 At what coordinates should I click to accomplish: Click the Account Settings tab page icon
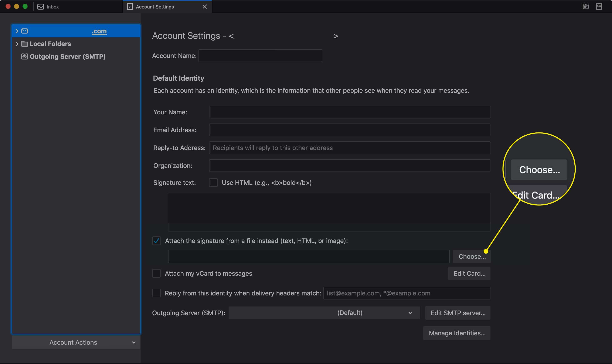point(130,7)
